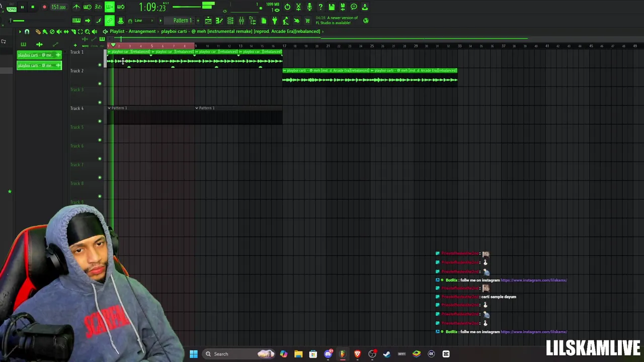
Task: Select the Slip tool
Action: 66,32
